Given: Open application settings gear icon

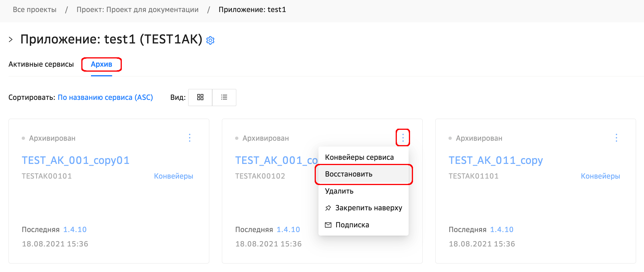Looking at the screenshot, I should (x=210, y=40).
